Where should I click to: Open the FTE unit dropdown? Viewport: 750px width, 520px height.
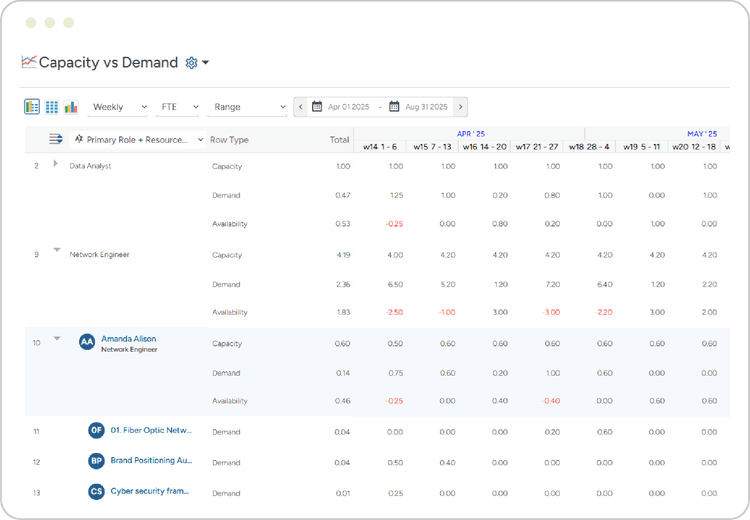(x=179, y=107)
